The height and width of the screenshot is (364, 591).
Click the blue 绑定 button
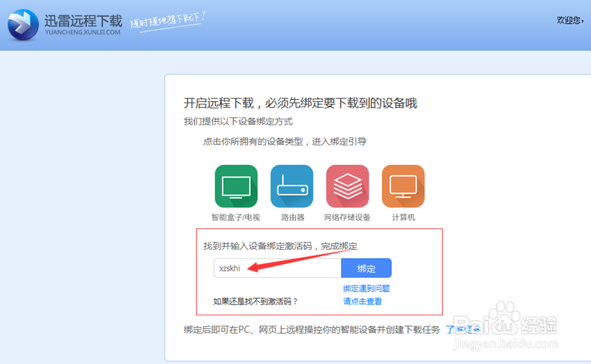point(367,268)
